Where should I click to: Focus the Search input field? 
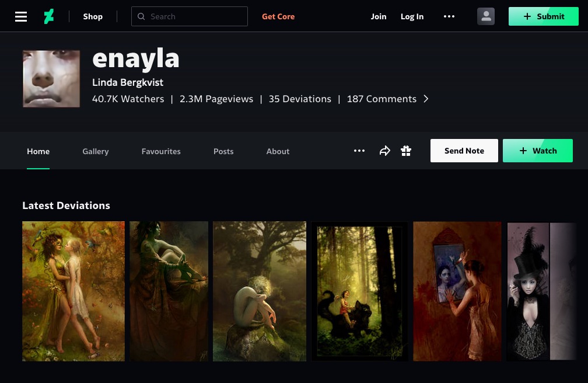tap(190, 16)
